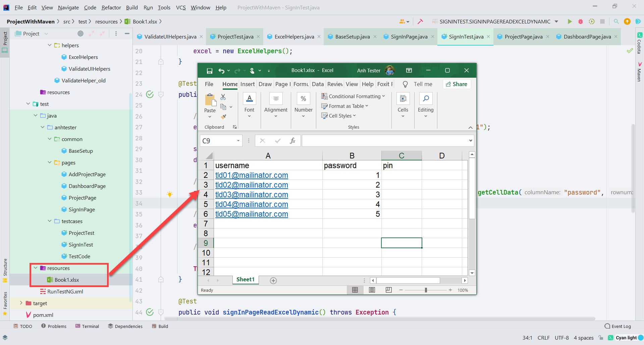The height and width of the screenshot is (345, 644).
Task: Click the Excel Editing group button
Action: point(426,105)
